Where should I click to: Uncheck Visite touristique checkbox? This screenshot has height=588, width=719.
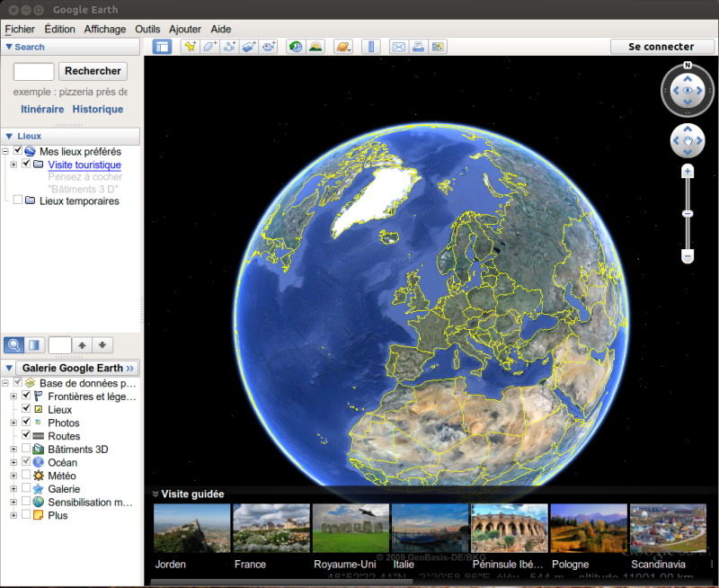click(26, 164)
